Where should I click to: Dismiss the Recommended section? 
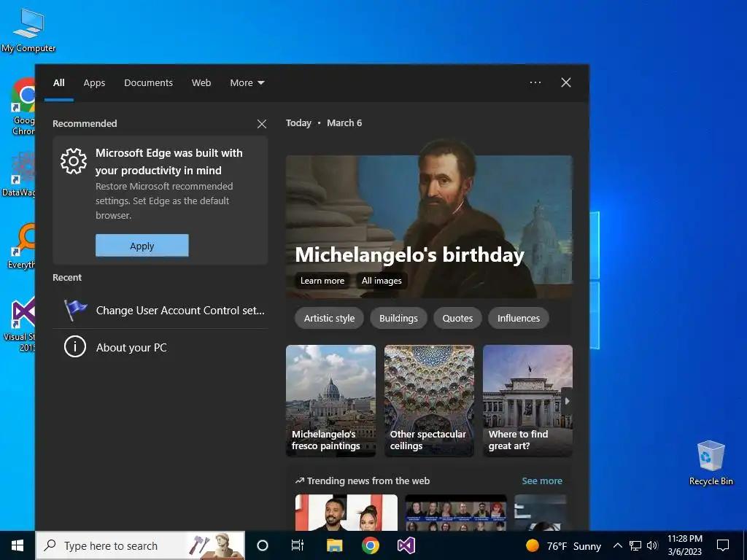pos(262,124)
